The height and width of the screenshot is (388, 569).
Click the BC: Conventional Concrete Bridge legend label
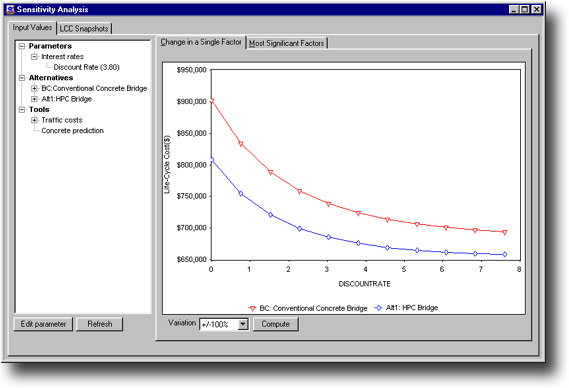coord(314,308)
